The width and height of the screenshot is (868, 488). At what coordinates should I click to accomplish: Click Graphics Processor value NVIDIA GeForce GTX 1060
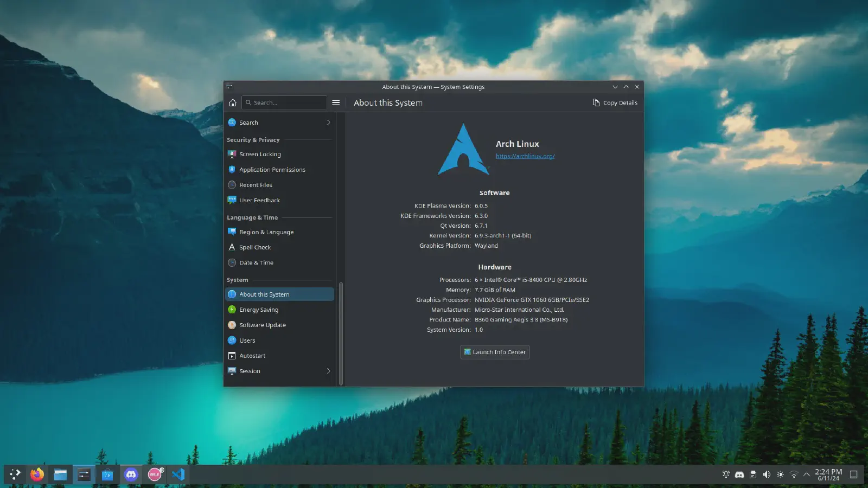click(x=532, y=300)
